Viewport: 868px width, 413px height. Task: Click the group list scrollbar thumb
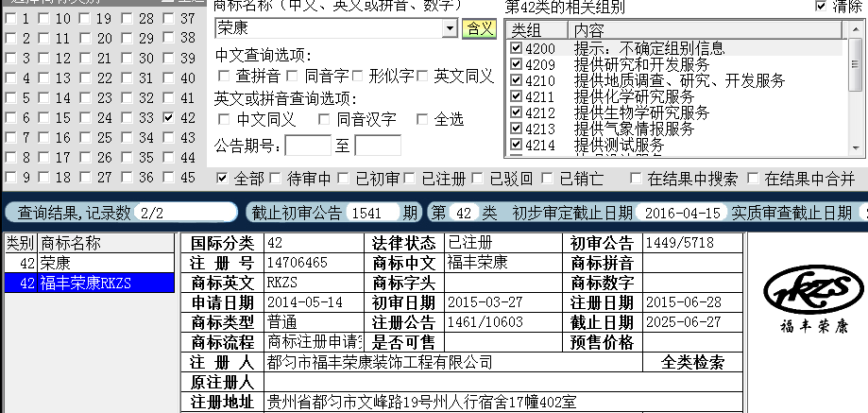(857, 63)
